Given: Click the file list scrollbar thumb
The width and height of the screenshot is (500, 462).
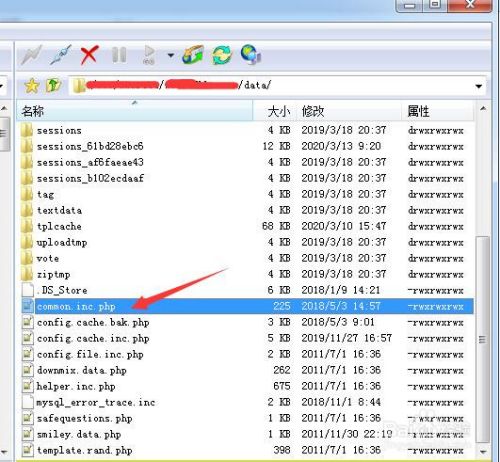Looking at the screenshot, I should (482, 339).
